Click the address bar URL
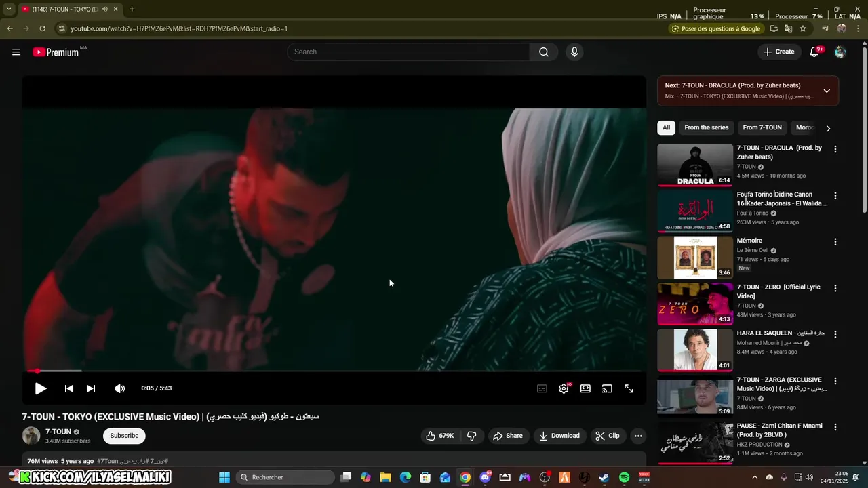 [179, 28]
